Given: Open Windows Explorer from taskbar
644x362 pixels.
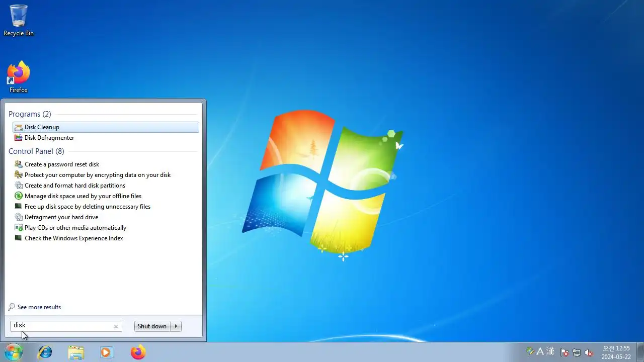Looking at the screenshot, I should pyautogui.click(x=76, y=352).
